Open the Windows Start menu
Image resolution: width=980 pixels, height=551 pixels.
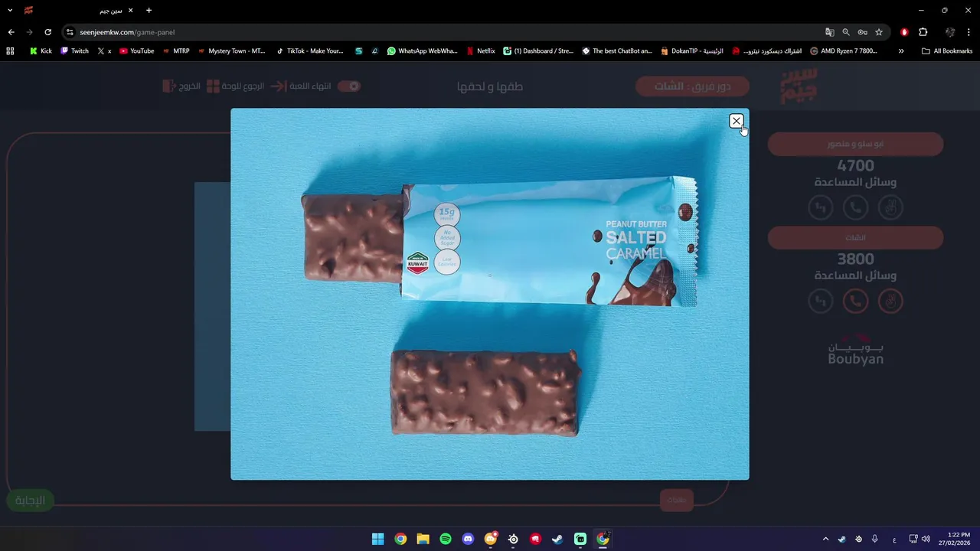[x=377, y=539]
